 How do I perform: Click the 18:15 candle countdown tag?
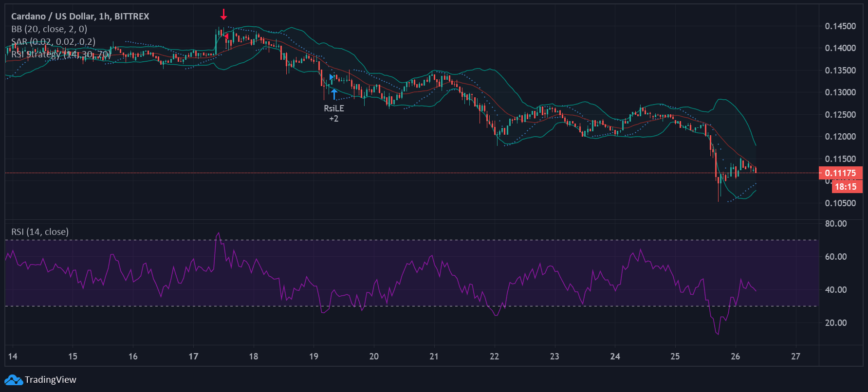(847, 187)
